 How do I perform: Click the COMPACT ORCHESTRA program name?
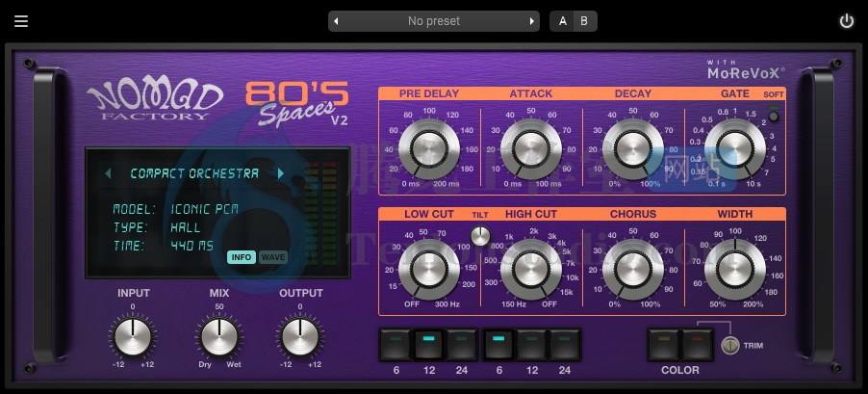(x=194, y=173)
